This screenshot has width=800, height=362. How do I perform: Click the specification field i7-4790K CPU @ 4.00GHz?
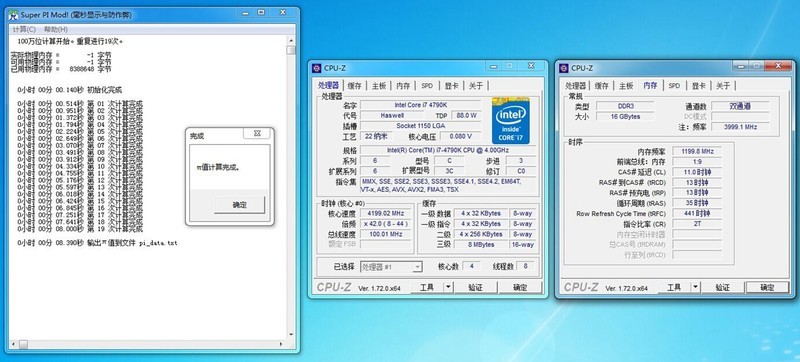[448, 150]
